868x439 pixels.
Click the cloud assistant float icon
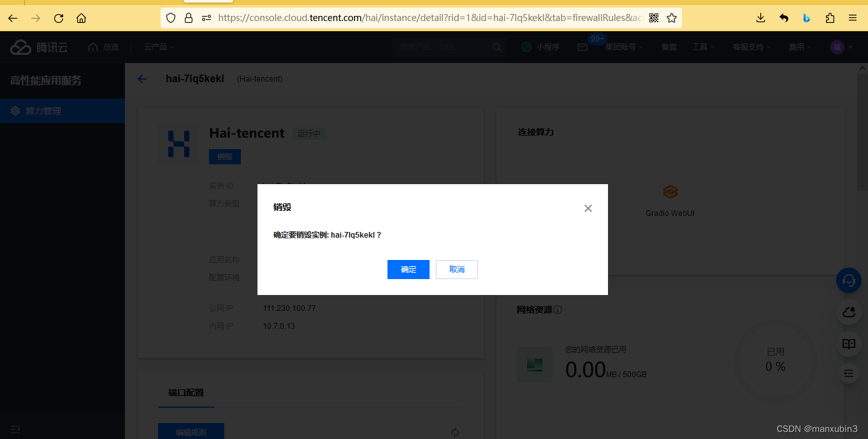click(849, 312)
